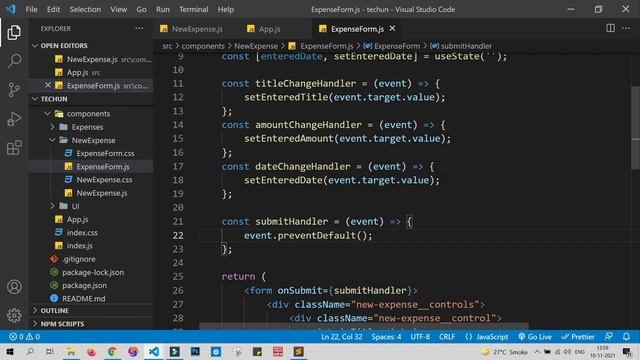Screen dimensions: 640x360
Task: Open the View menu
Action: 118,9
